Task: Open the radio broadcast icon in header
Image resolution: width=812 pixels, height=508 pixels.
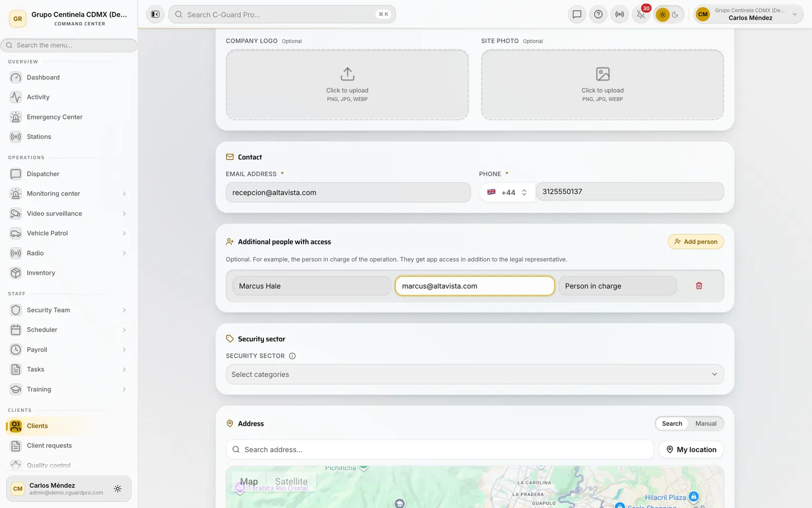Action: point(620,14)
